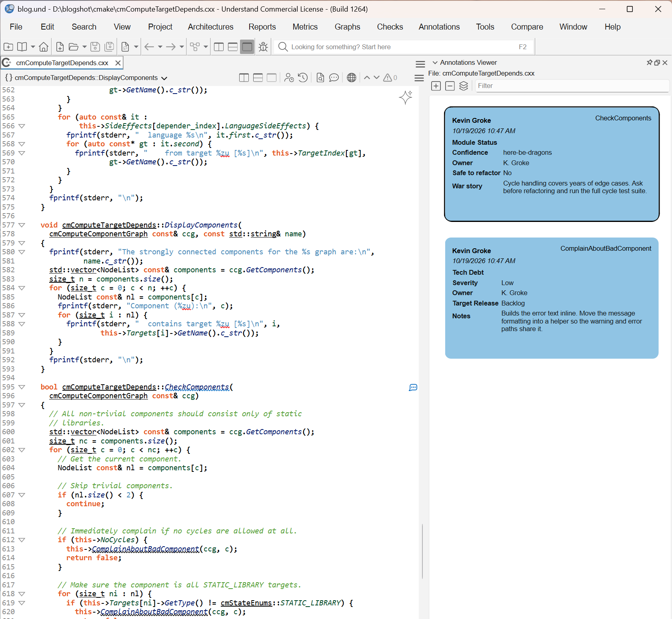Navigate back with the left arrow

pos(149,47)
